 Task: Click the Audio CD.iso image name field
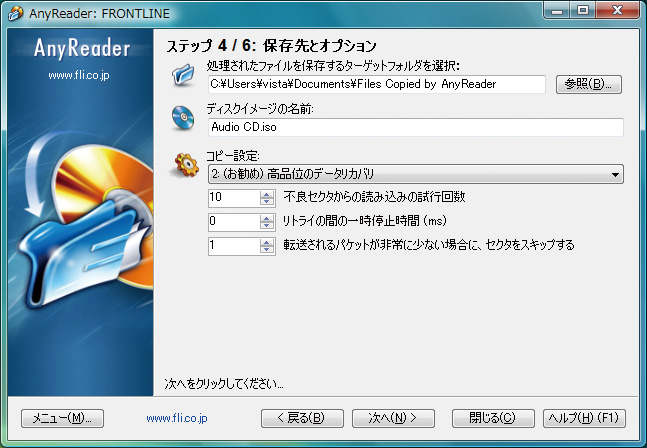[416, 127]
